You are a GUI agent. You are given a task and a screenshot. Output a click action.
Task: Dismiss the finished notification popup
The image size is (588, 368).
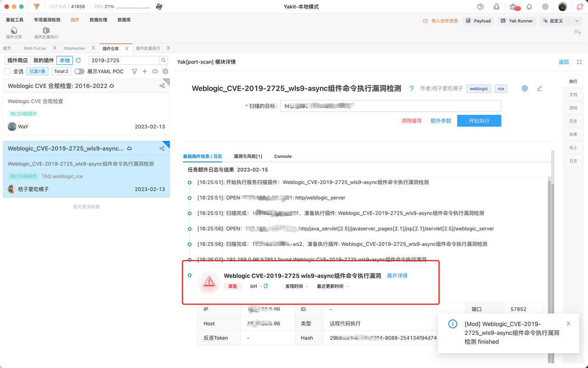pos(569,323)
